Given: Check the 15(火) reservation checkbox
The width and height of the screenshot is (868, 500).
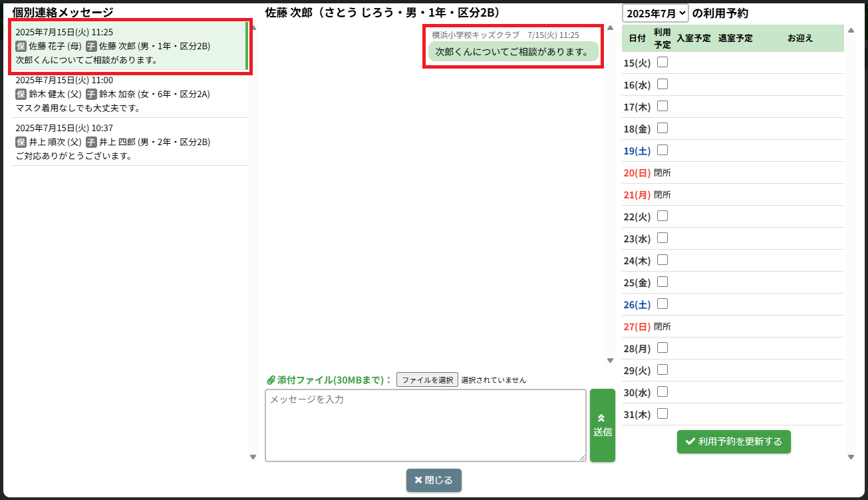Looking at the screenshot, I should [x=662, y=63].
